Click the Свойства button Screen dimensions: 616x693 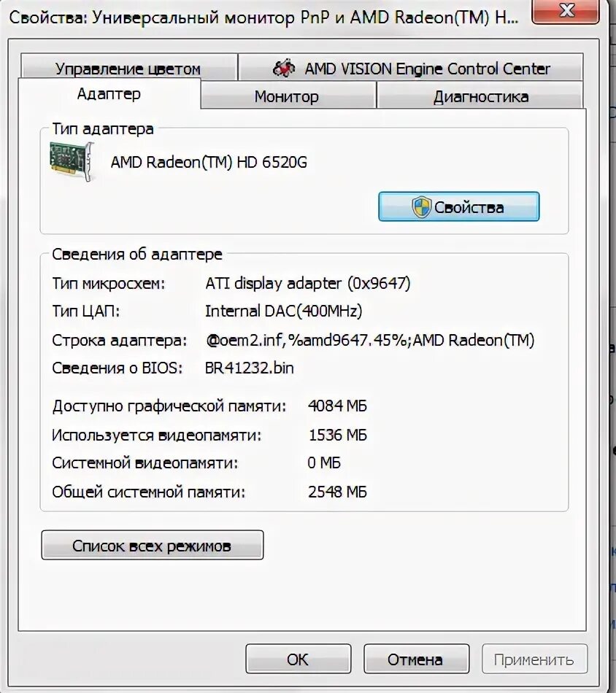[x=458, y=206]
